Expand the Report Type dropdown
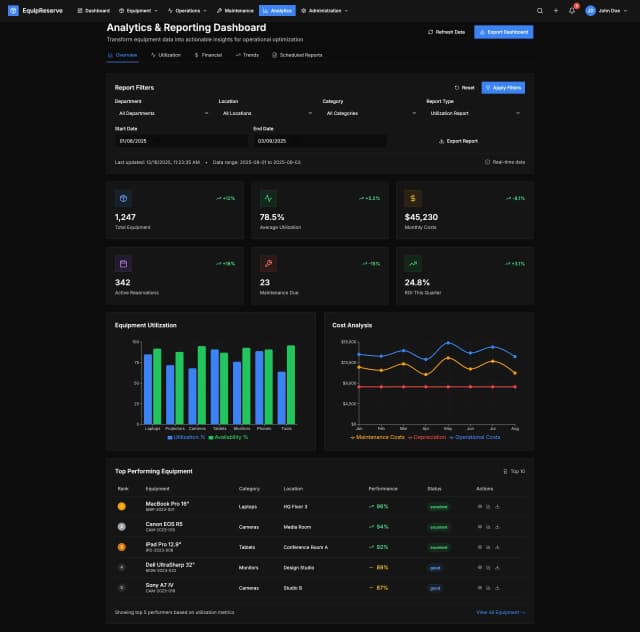 click(474, 113)
